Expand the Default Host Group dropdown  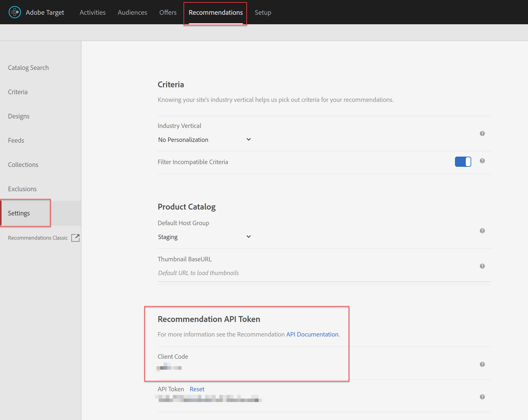[x=205, y=237]
